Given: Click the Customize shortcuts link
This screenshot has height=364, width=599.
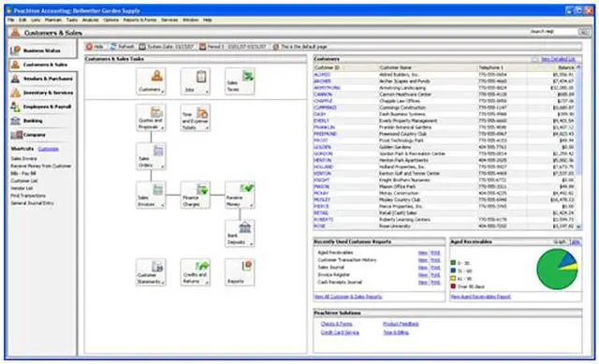Looking at the screenshot, I should (x=48, y=149).
